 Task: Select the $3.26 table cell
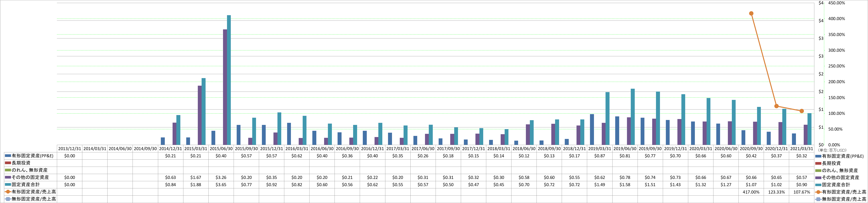[x=221, y=177]
